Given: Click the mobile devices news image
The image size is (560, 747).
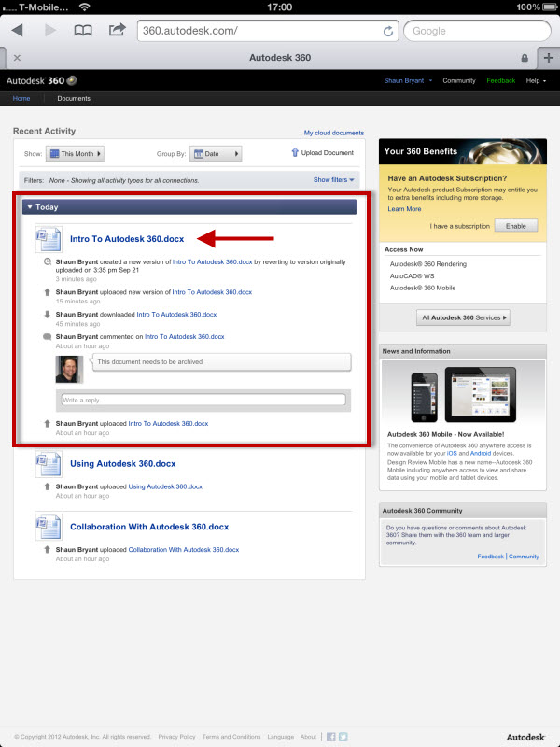Looking at the screenshot, I should pyautogui.click(x=463, y=393).
